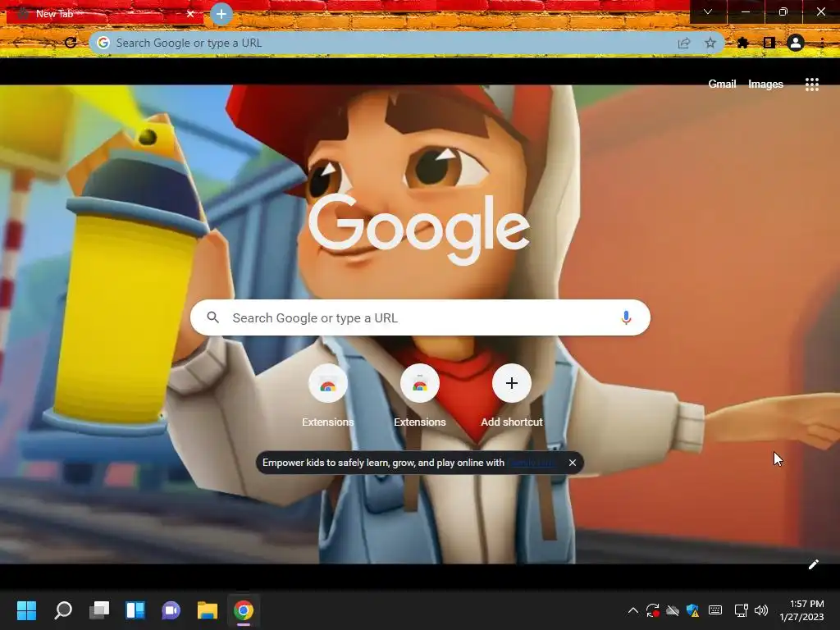Open the first Extensions shortcut

328,395
